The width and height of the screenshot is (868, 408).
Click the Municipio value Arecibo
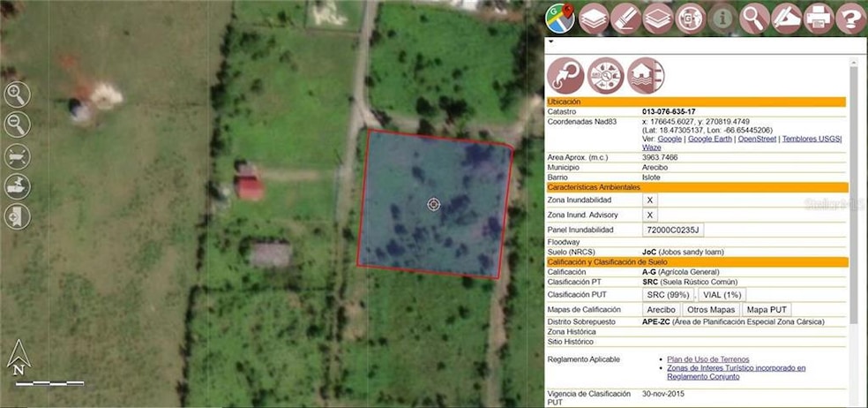(x=655, y=168)
